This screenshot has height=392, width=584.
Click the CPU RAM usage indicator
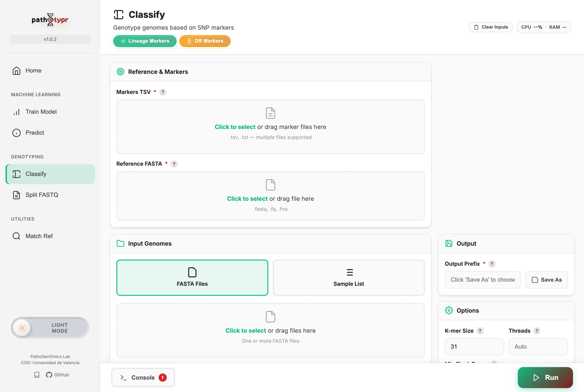544,27
